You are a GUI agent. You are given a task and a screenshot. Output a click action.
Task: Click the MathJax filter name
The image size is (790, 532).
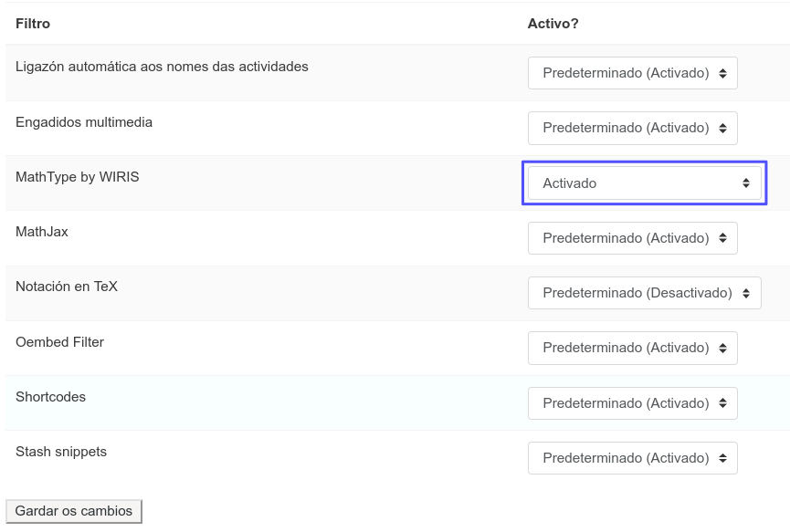pyautogui.click(x=42, y=232)
